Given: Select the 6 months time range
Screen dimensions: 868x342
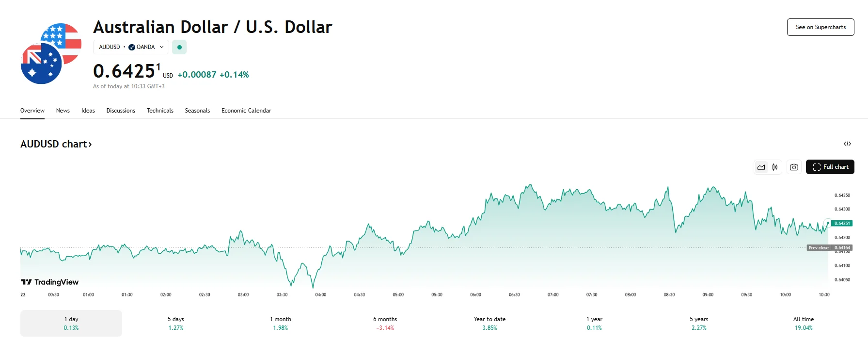Looking at the screenshot, I should [x=385, y=323].
